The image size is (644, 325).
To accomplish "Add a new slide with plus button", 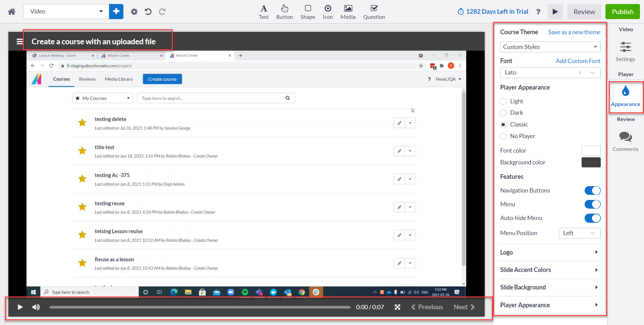I will (116, 11).
